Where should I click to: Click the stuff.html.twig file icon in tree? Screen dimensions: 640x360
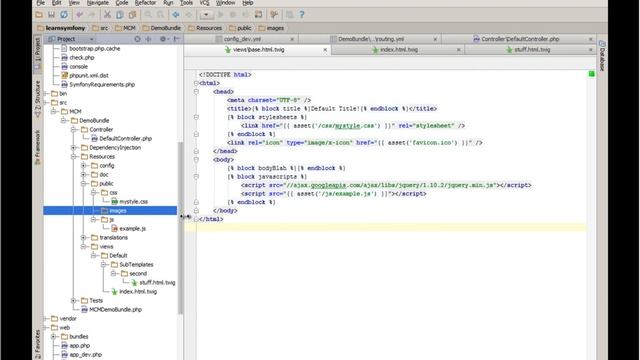pos(134,282)
